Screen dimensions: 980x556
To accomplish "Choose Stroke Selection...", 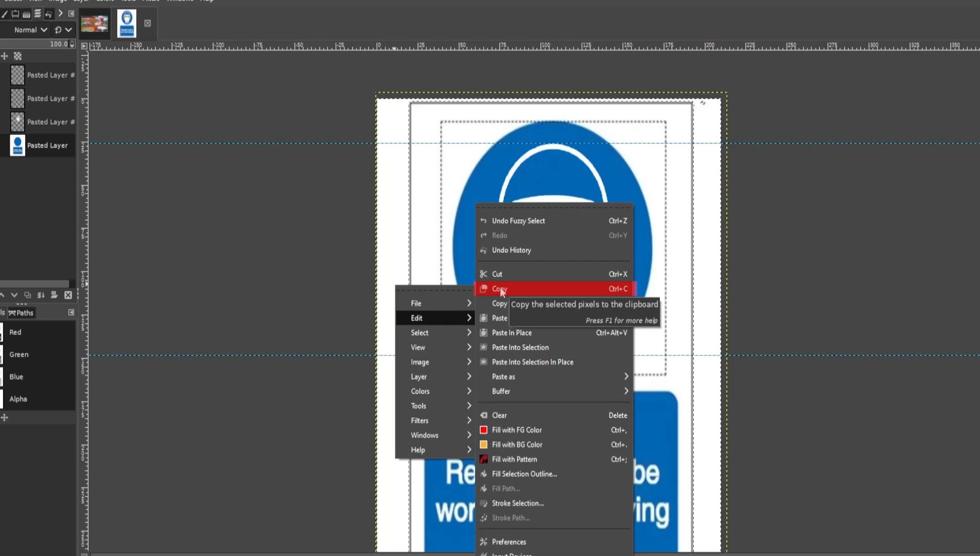I will coord(554,503).
